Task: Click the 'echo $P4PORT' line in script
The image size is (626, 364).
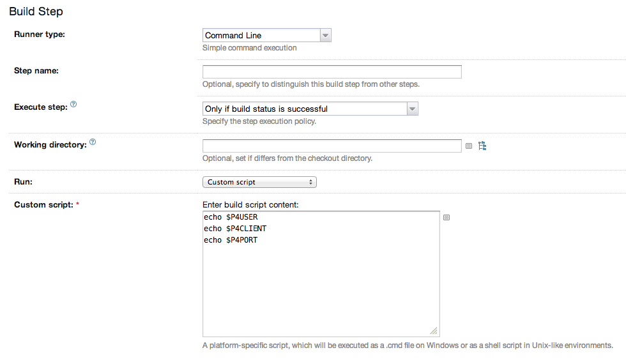Action: (231, 240)
